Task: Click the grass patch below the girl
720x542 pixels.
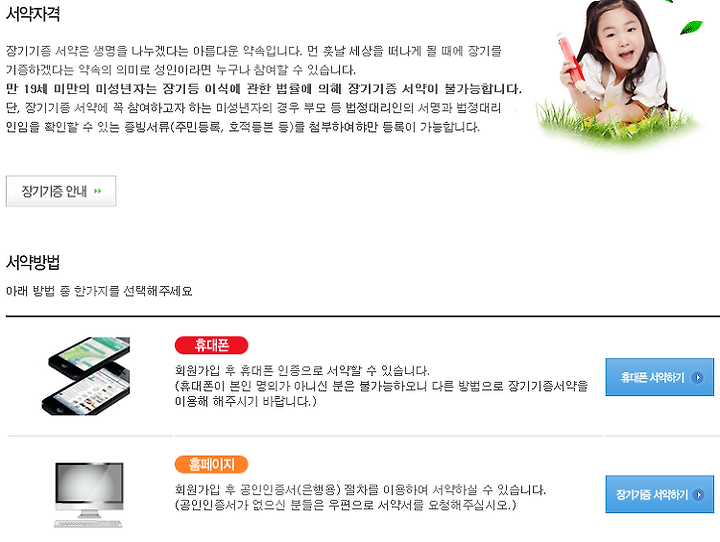Action: [x=620, y=124]
